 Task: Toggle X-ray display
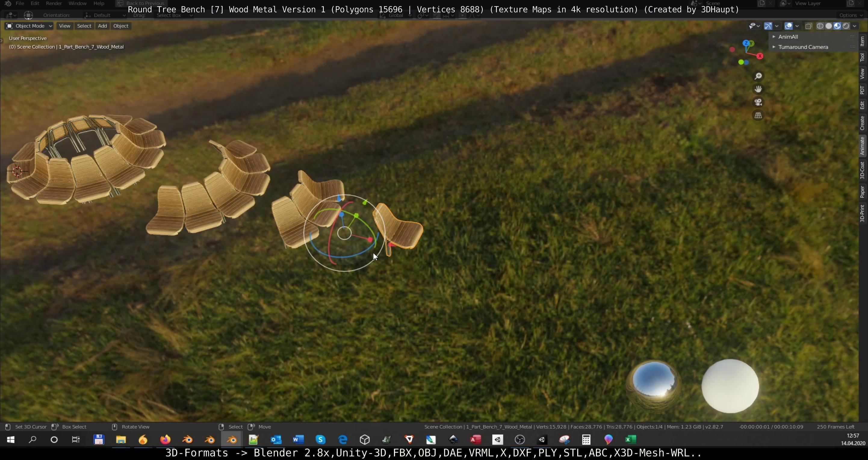click(x=808, y=26)
